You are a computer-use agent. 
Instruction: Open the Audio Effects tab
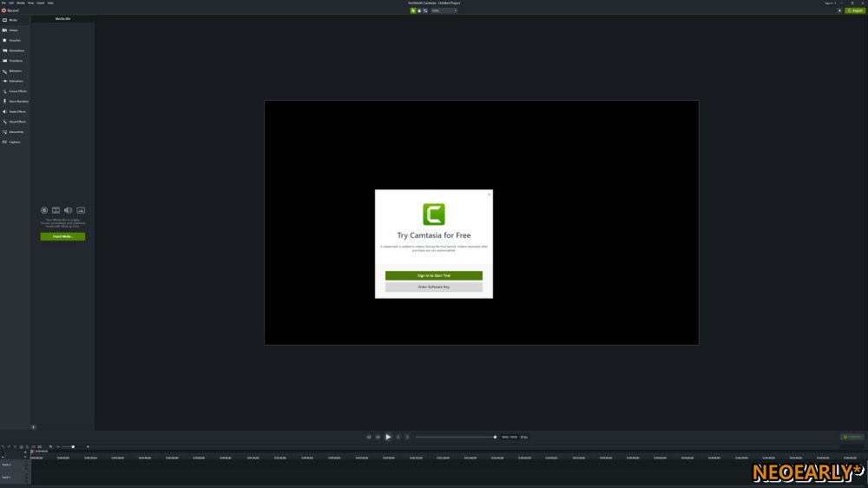point(15,111)
